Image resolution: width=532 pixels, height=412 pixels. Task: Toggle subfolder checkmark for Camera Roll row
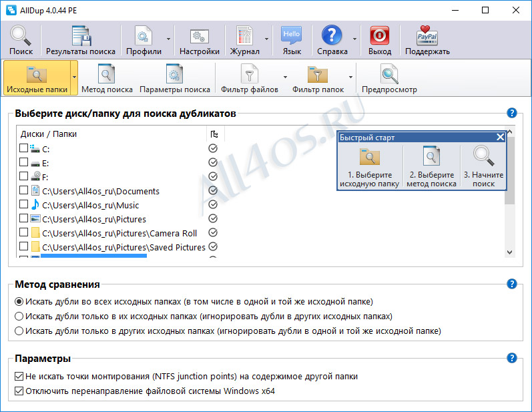point(213,232)
